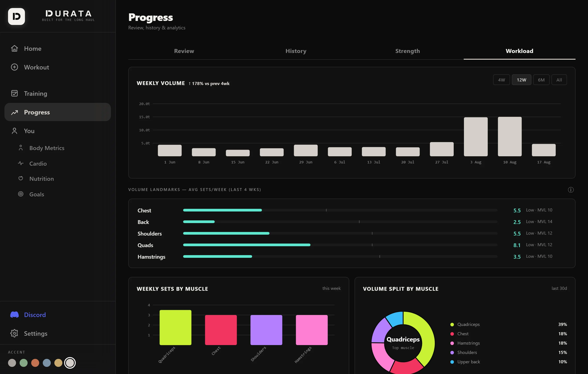The height and width of the screenshot is (374, 588).
Task: Click the Goals target icon
Action: coord(21,194)
